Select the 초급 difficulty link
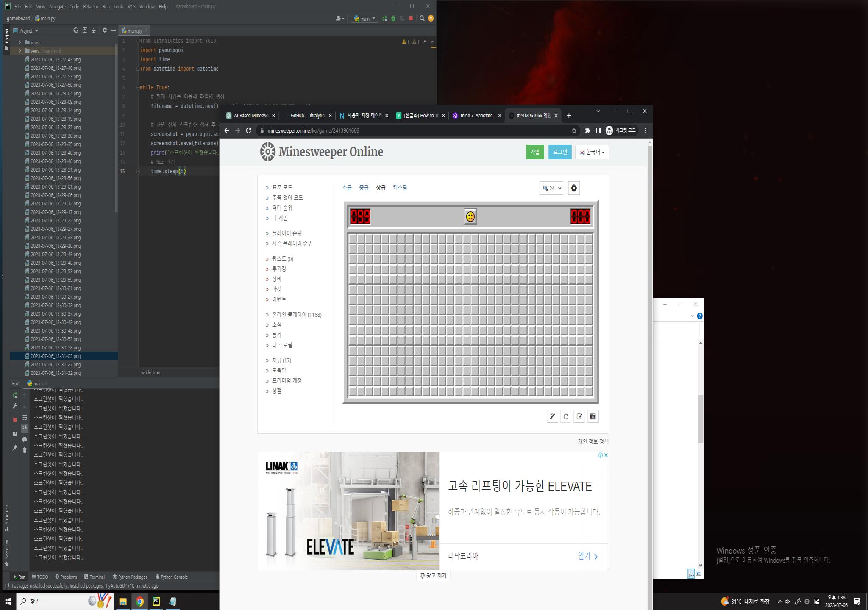Screen dimensions: 868x610 (347, 188)
